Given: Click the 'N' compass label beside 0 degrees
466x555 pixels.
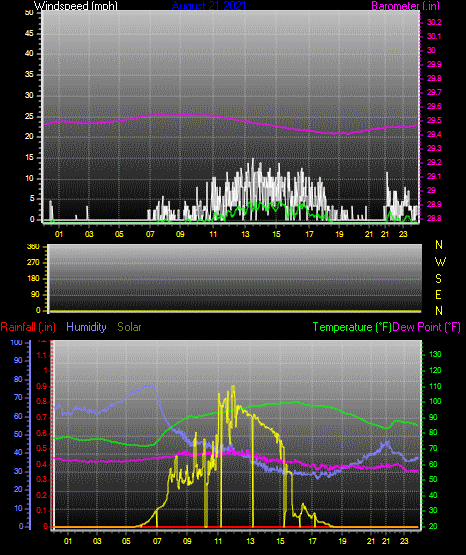Looking at the screenshot, I should pos(439,311).
